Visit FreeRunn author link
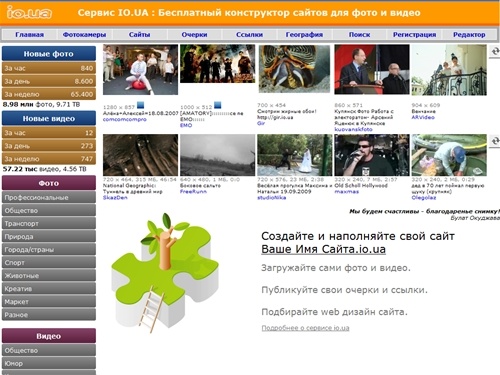 point(193,192)
